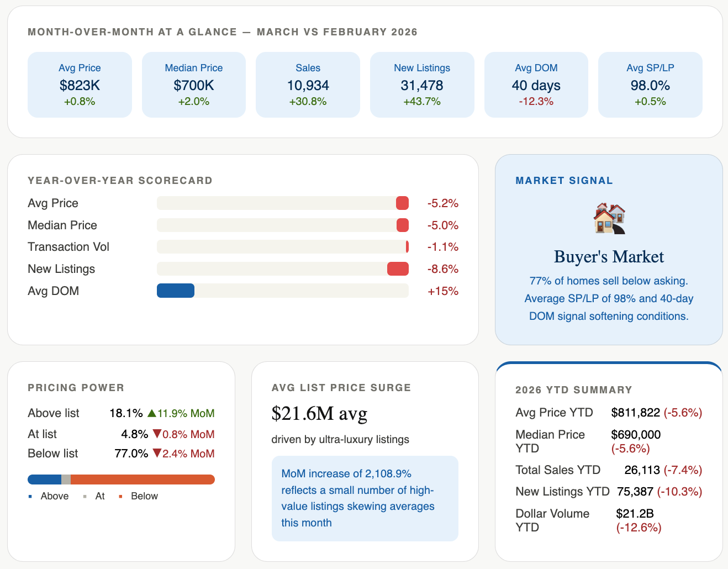Viewport: 728px width, 569px height.
Task: Click the green up triangle beside Above list
Action: click(152, 413)
